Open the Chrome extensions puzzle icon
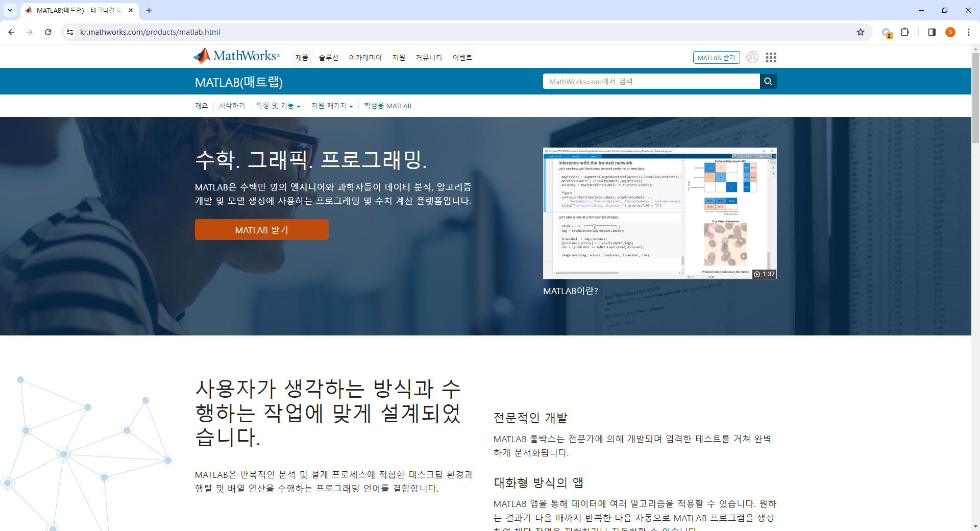The height and width of the screenshot is (531, 980). [905, 32]
